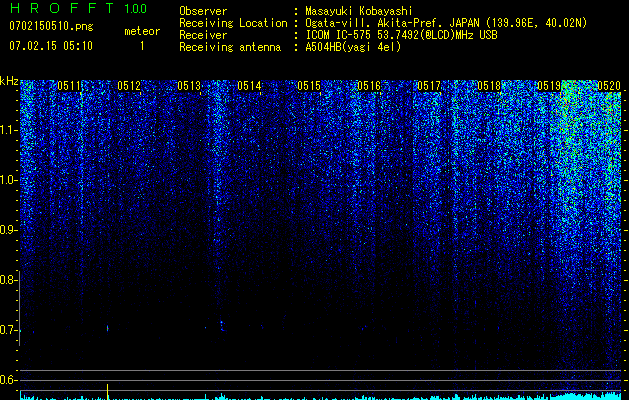Click the 0.9 frequency axis label
The image size is (629, 400).
point(8,230)
